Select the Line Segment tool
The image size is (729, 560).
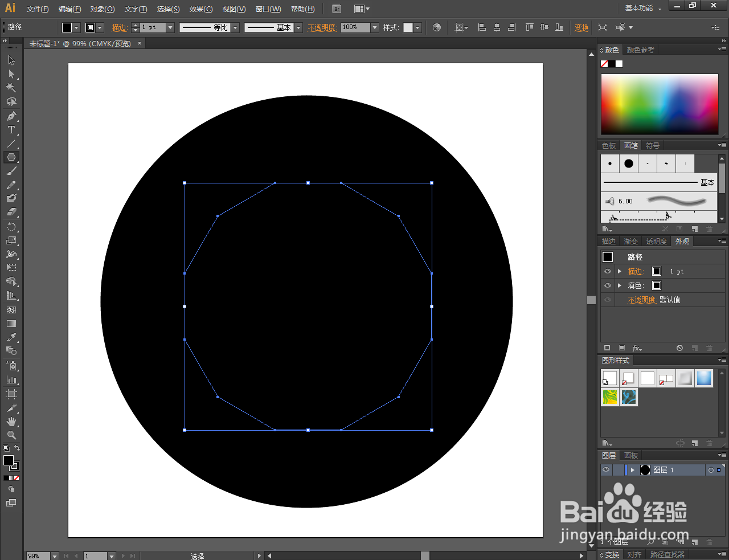pyautogui.click(x=11, y=144)
